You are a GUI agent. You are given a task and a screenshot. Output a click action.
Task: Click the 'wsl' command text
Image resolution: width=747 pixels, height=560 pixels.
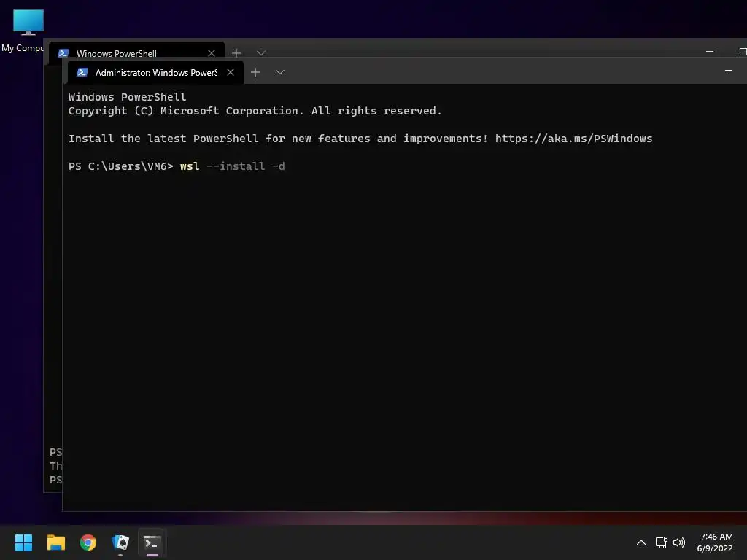click(190, 166)
